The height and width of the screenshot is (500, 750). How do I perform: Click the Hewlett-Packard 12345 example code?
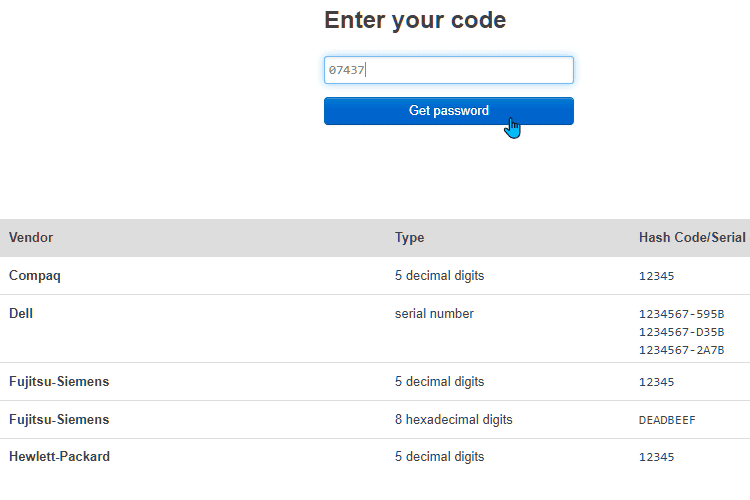[657, 457]
